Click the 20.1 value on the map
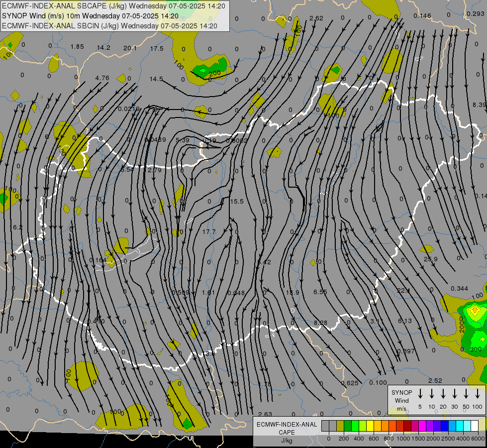487x448 pixels. [x=130, y=48]
